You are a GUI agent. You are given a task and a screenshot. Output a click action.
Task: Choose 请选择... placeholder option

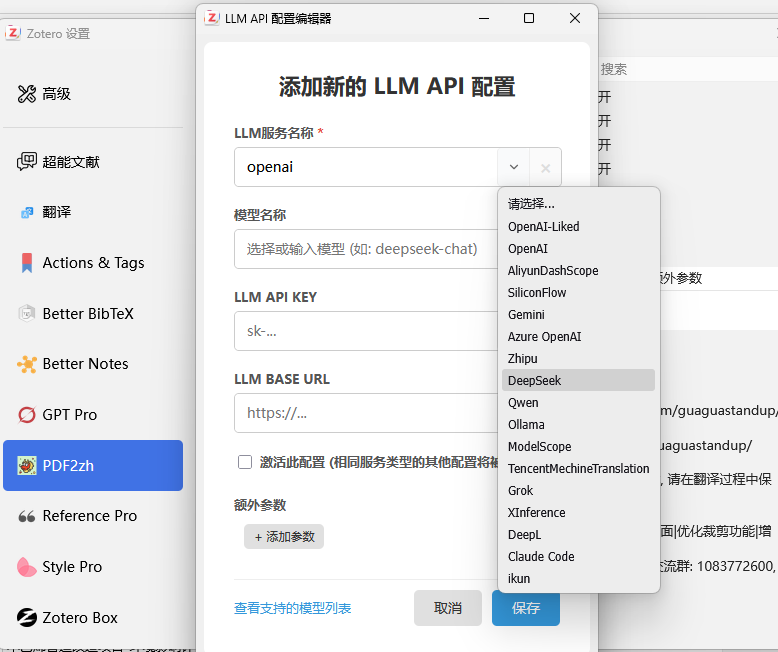coord(578,204)
